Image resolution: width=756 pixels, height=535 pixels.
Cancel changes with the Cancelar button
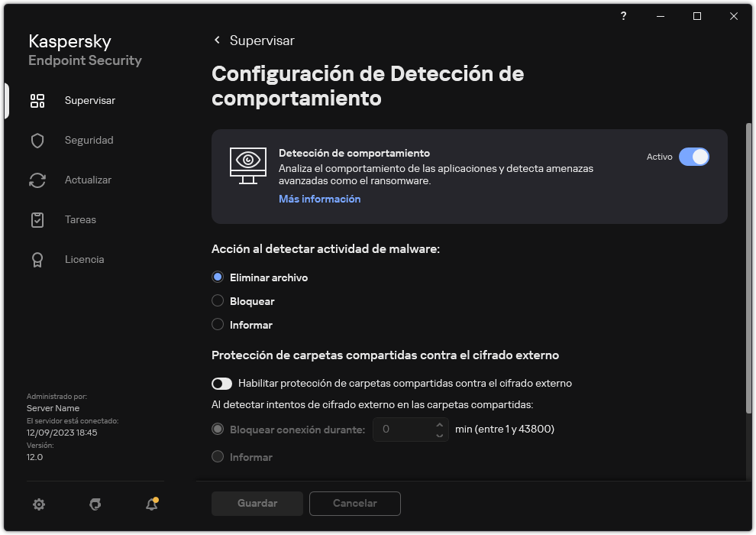click(x=354, y=504)
